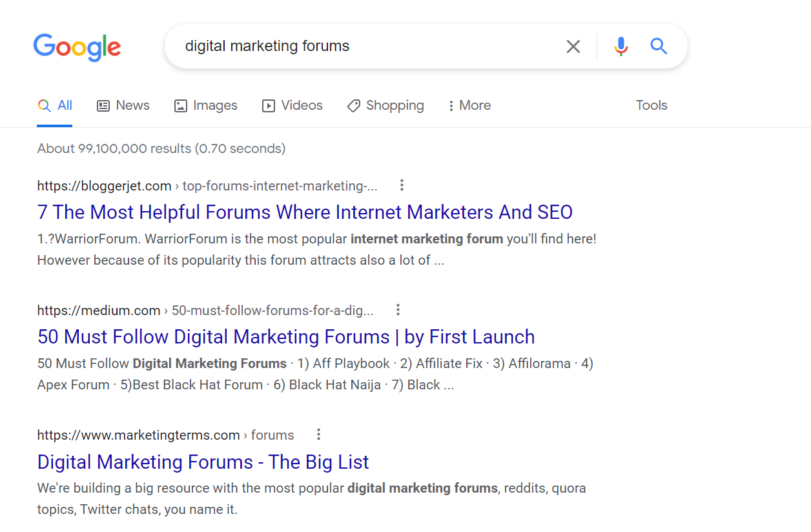Viewport: 811px width, 532px height.
Task: Open three-dot menu for bloggerjet.com result
Action: coord(402,186)
